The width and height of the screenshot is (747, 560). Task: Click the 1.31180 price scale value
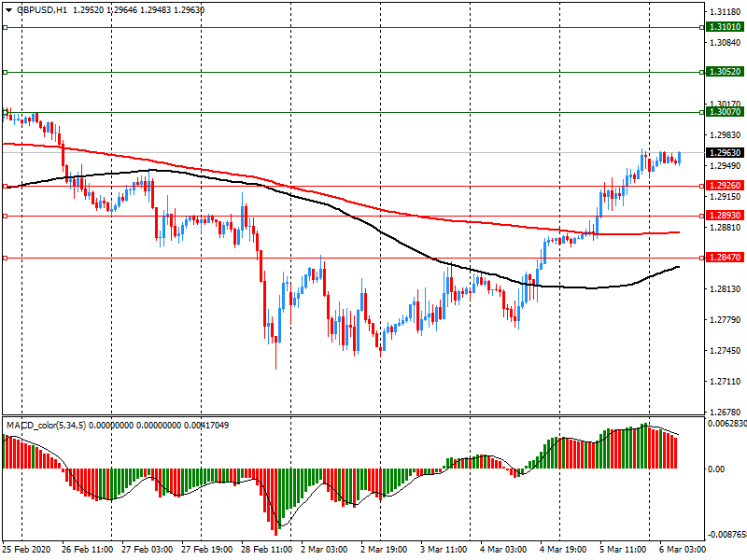[726, 11]
